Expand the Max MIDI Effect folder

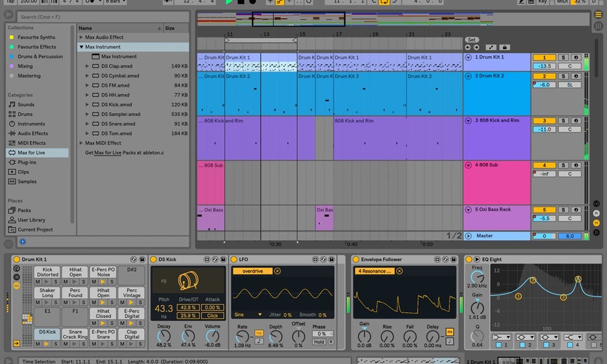click(x=81, y=143)
